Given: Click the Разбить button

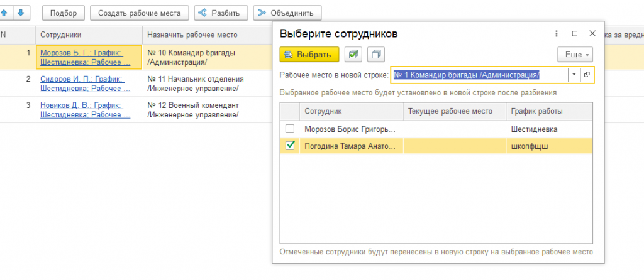Looking at the screenshot, I should (221, 13).
